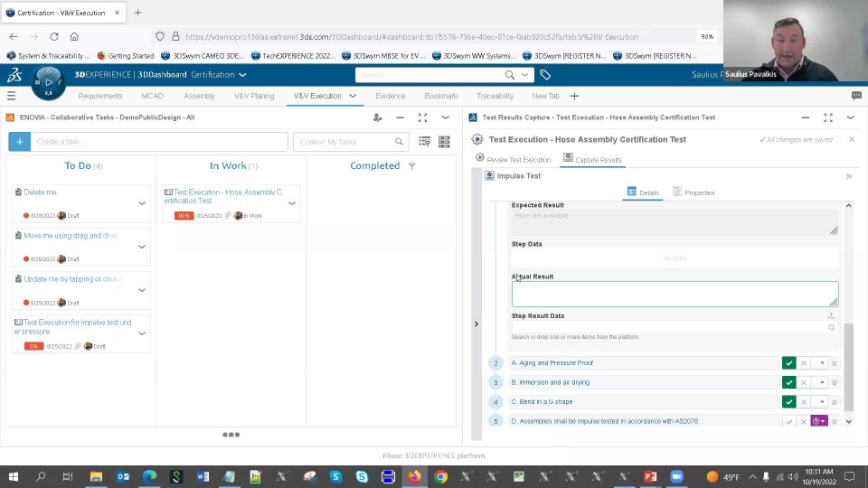
Task: Click the attachment paperclip on Hose Assembly task
Action: tap(228, 215)
